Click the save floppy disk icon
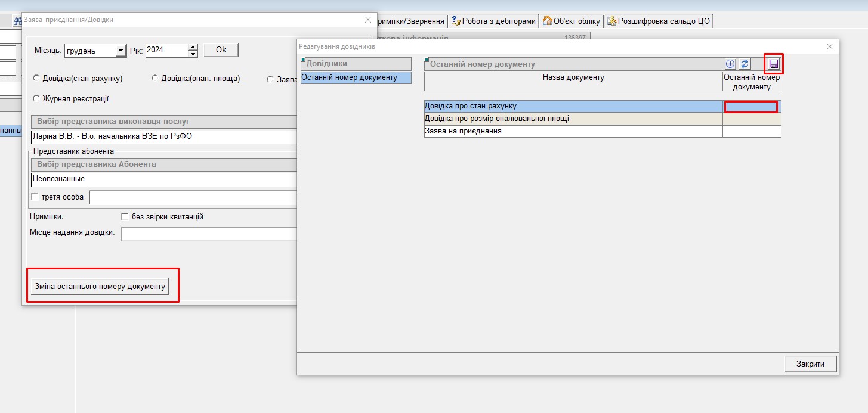 point(774,64)
